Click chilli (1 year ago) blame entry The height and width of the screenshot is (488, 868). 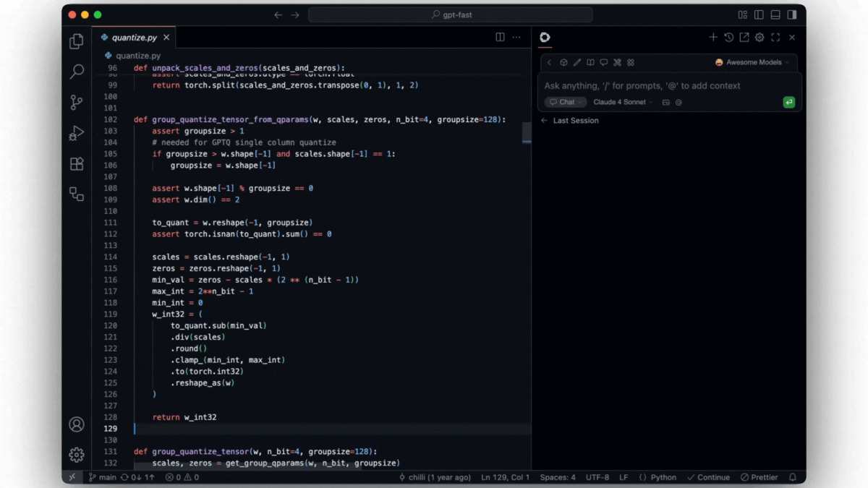click(435, 477)
